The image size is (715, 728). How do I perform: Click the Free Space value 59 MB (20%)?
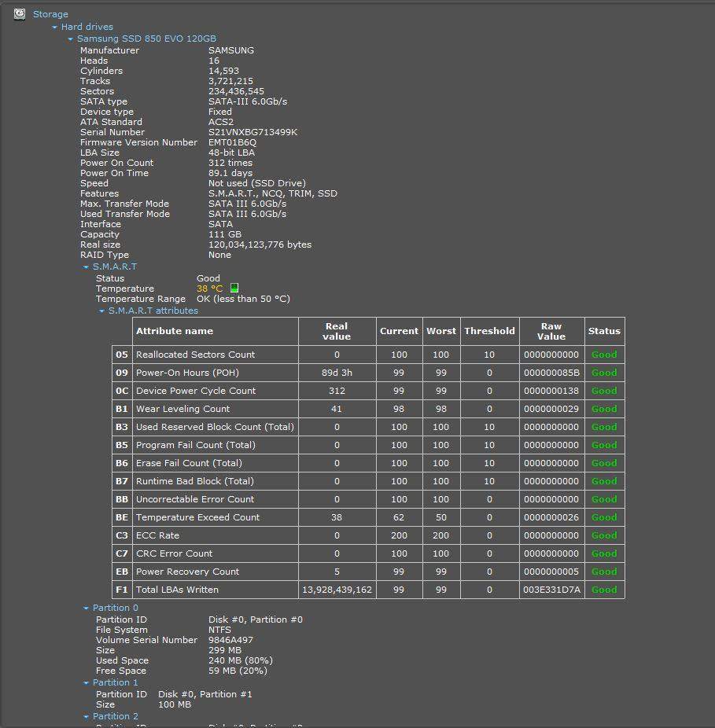[238, 671]
